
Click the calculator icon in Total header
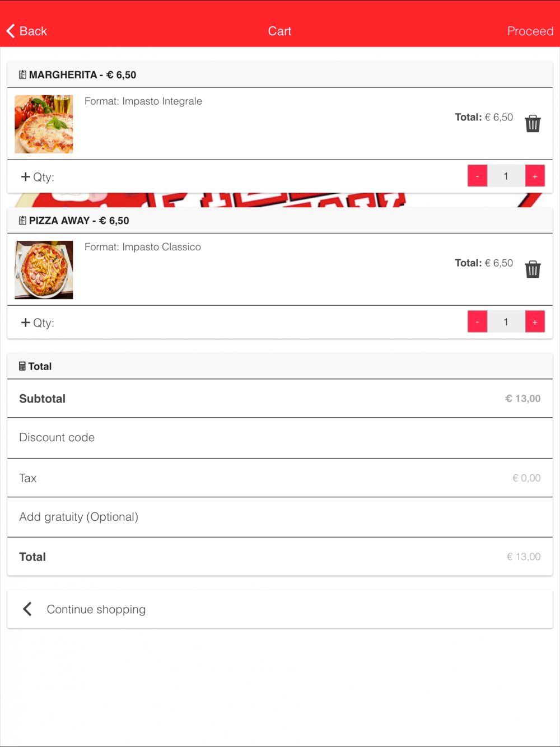(22, 366)
